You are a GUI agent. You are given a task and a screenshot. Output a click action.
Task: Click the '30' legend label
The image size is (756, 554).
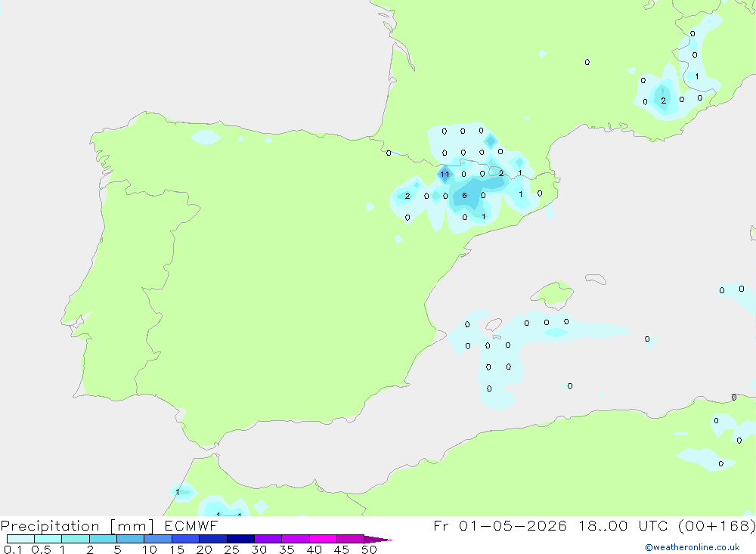259,549
